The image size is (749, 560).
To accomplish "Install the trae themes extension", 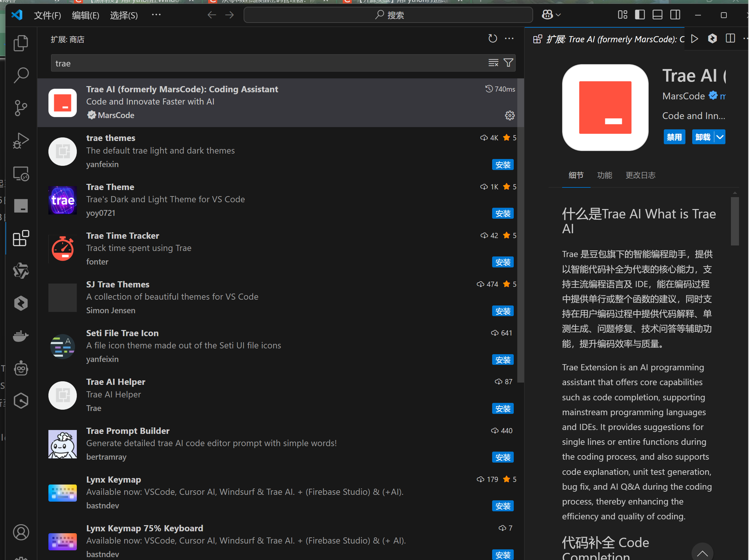I will coord(502,165).
